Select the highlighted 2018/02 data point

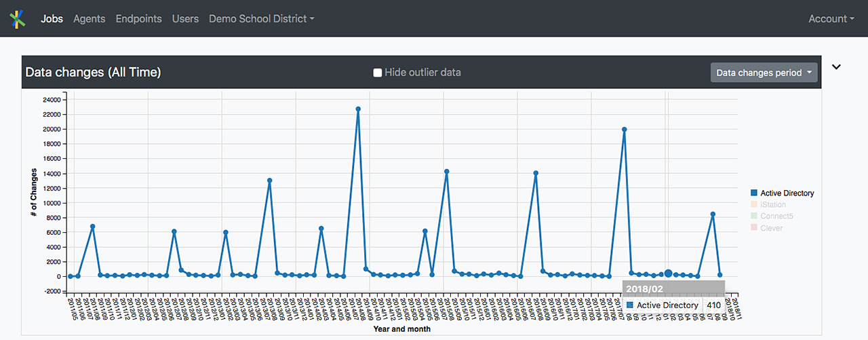tap(668, 273)
